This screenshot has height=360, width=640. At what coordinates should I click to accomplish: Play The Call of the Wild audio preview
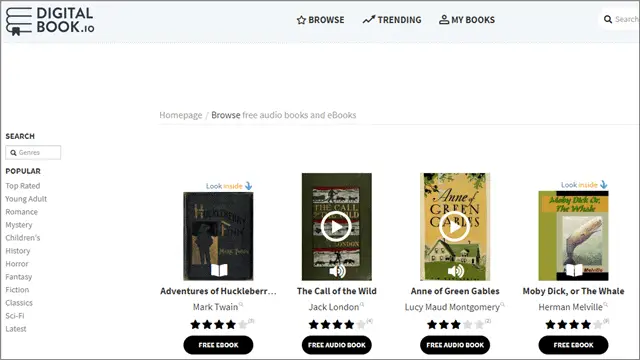pyautogui.click(x=336, y=227)
